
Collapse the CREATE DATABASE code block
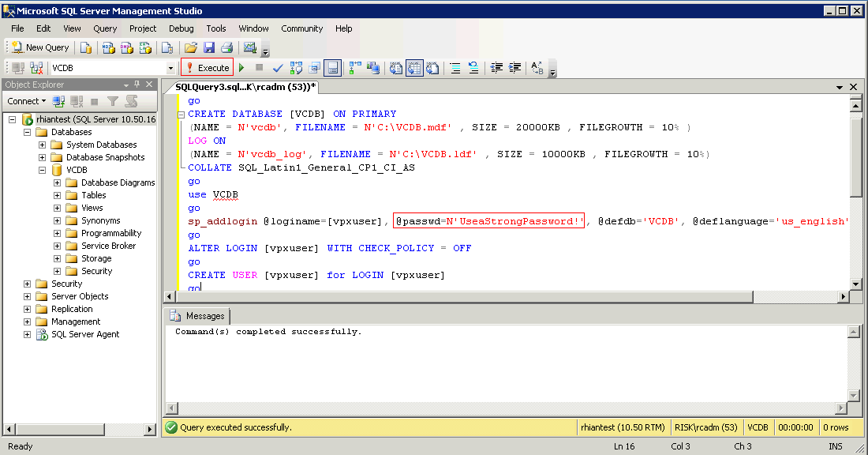[x=181, y=115]
